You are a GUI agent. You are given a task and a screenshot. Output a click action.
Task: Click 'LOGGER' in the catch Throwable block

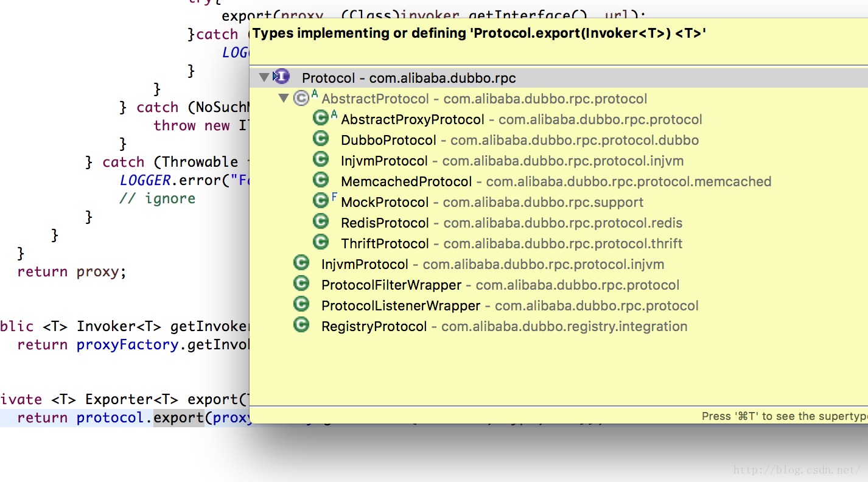pyautogui.click(x=145, y=180)
